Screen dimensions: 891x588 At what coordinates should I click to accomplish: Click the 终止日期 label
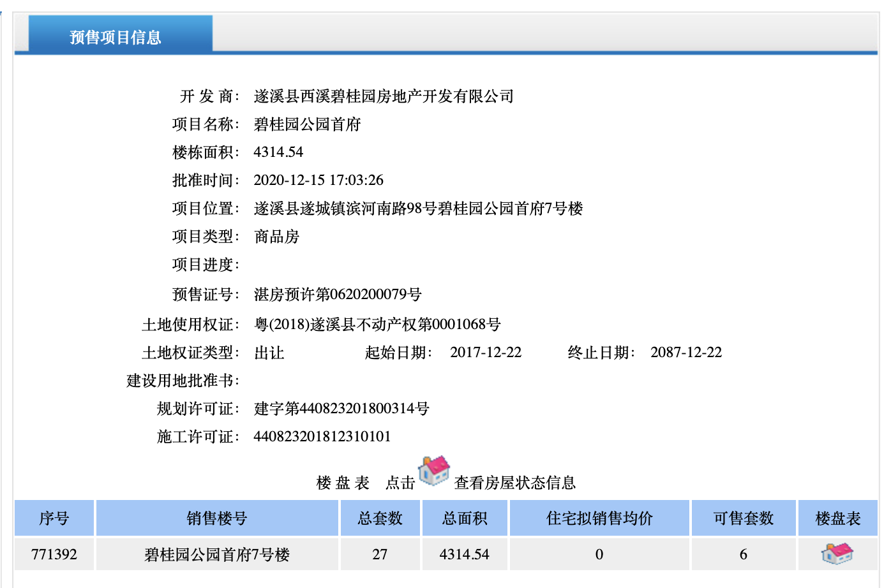(601, 353)
